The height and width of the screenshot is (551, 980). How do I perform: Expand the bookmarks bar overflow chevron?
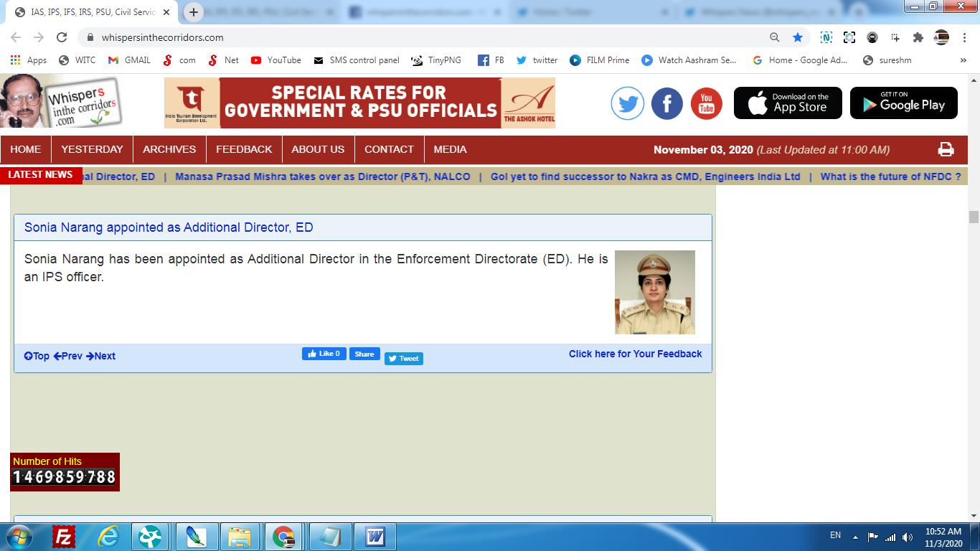963,60
